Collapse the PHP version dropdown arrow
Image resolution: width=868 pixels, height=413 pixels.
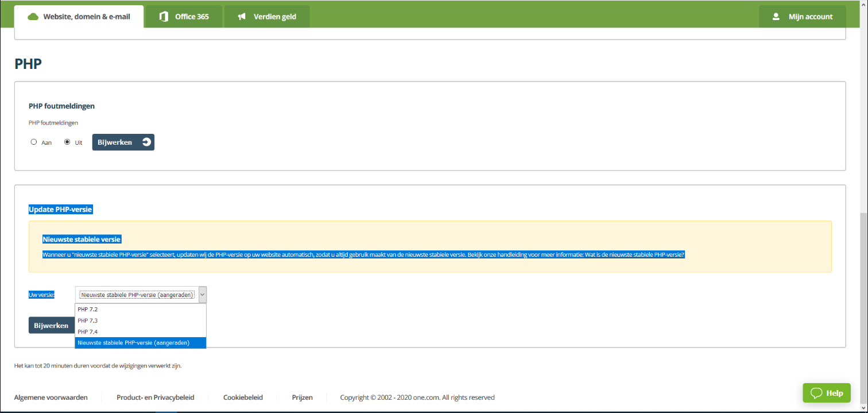(202, 295)
